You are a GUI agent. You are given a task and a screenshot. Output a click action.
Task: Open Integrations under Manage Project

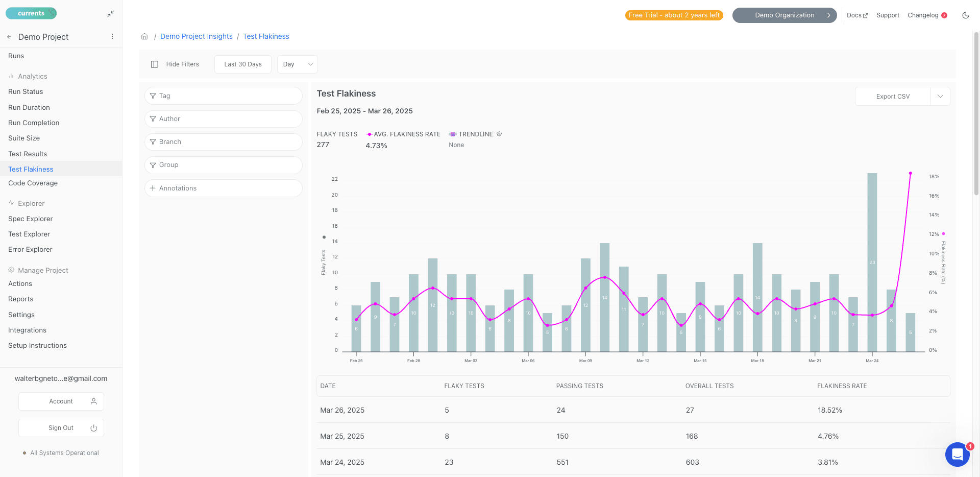pos(27,330)
